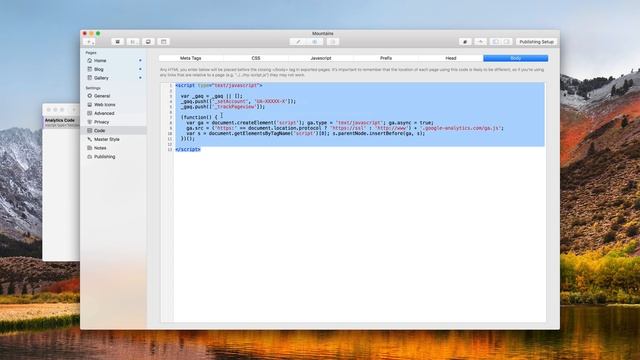The width and height of the screenshot is (640, 360).
Task: Switch to the Head tab
Action: [451, 58]
